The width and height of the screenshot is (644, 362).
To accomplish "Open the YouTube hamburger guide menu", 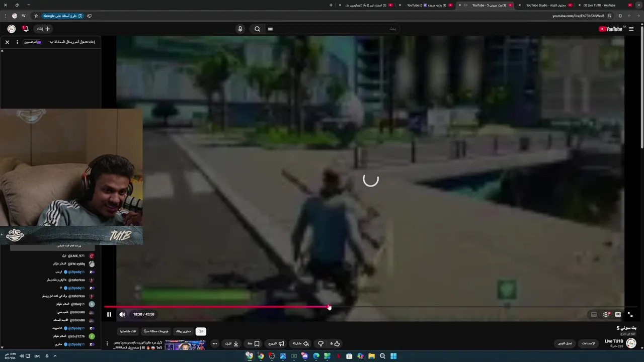I will 631,29.
